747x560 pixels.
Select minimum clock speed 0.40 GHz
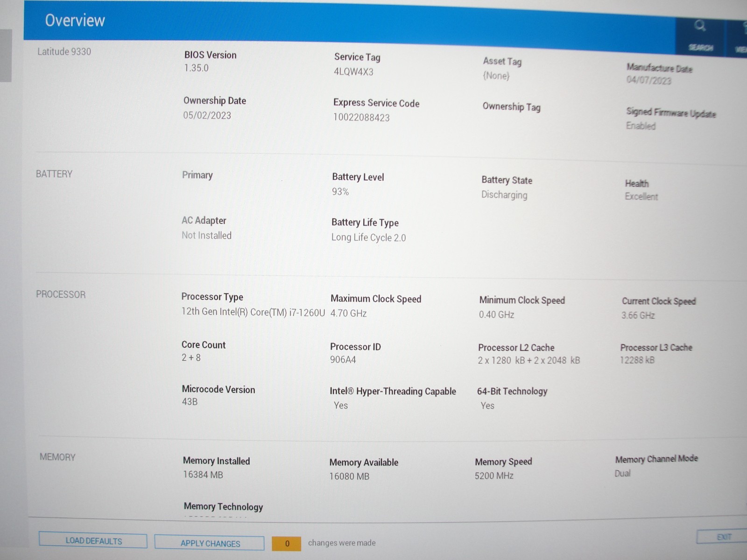click(496, 315)
